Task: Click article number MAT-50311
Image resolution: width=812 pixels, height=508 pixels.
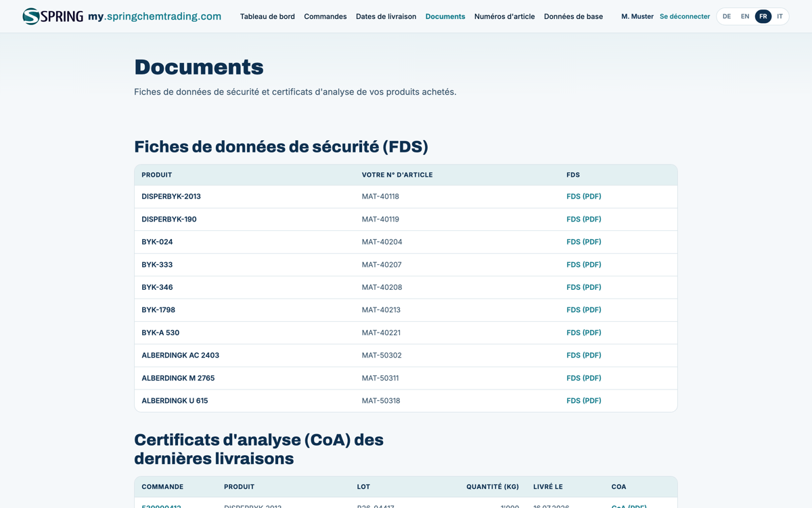Action: pyautogui.click(x=380, y=378)
